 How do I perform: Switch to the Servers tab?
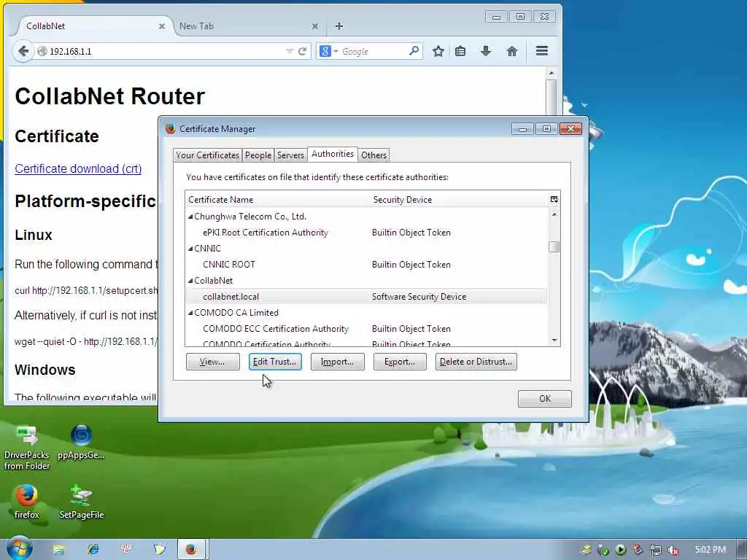click(x=290, y=155)
